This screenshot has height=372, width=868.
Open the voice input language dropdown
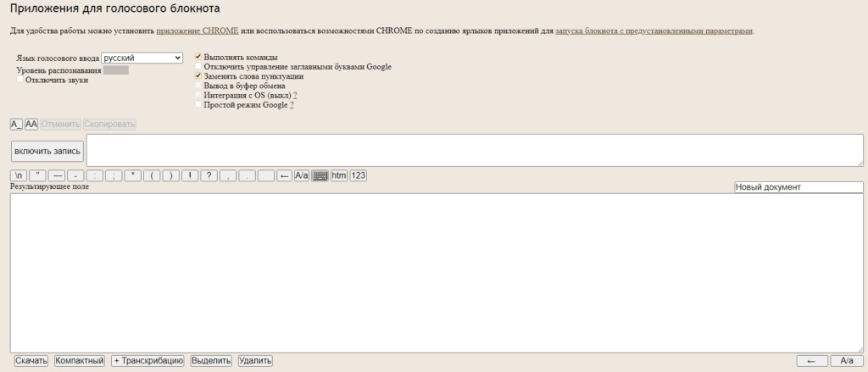click(142, 58)
